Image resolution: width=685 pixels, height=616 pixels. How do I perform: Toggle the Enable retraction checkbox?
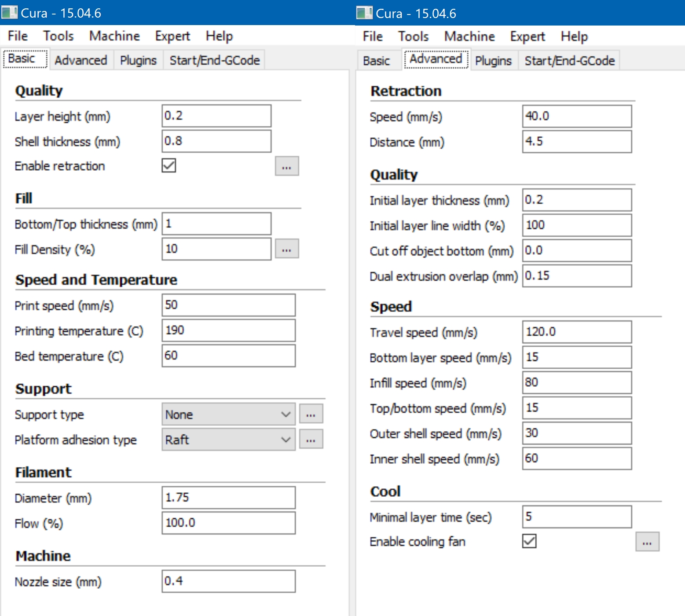169,165
